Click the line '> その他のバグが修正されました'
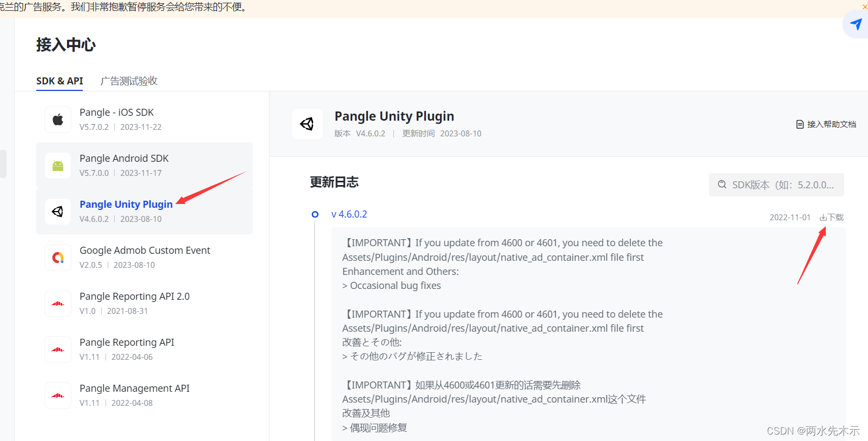868x441 pixels. pos(412,357)
